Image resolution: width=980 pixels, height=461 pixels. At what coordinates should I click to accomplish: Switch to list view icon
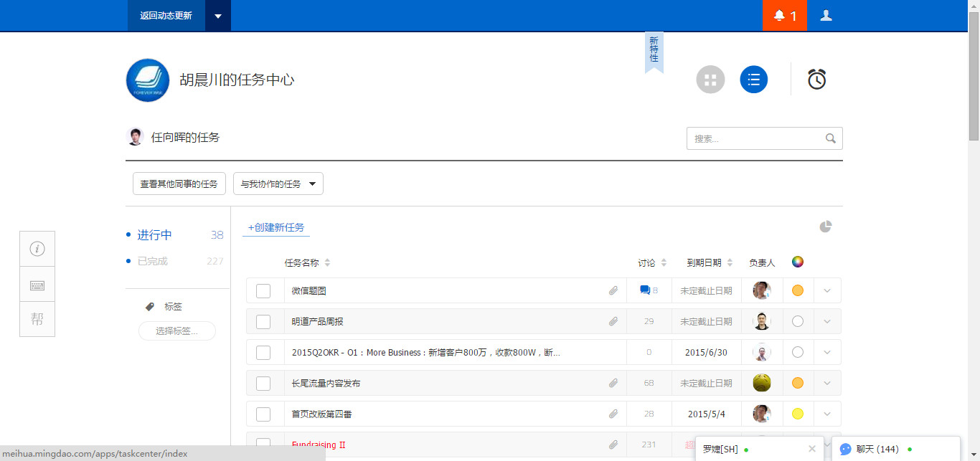tap(754, 80)
